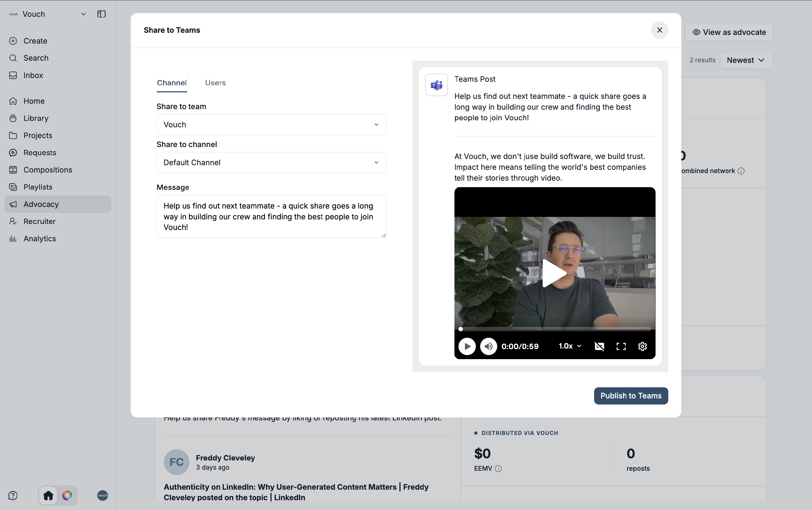Open the Compositions section

(x=58, y=170)
